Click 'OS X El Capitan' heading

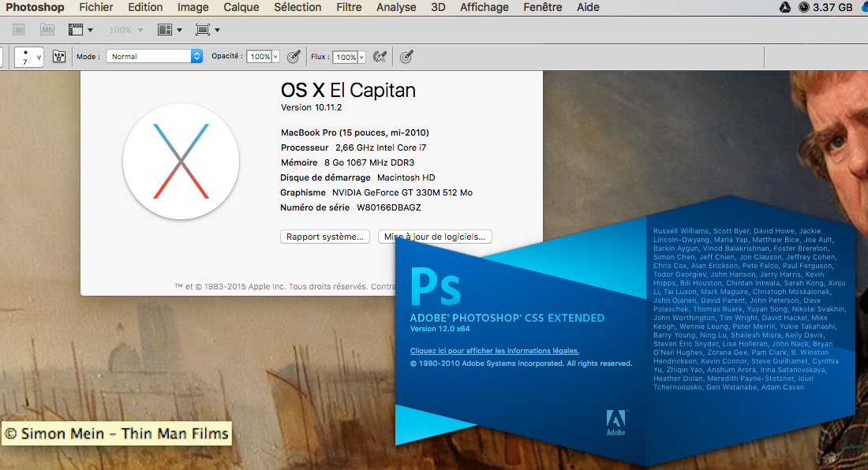(x=348, y=90)
